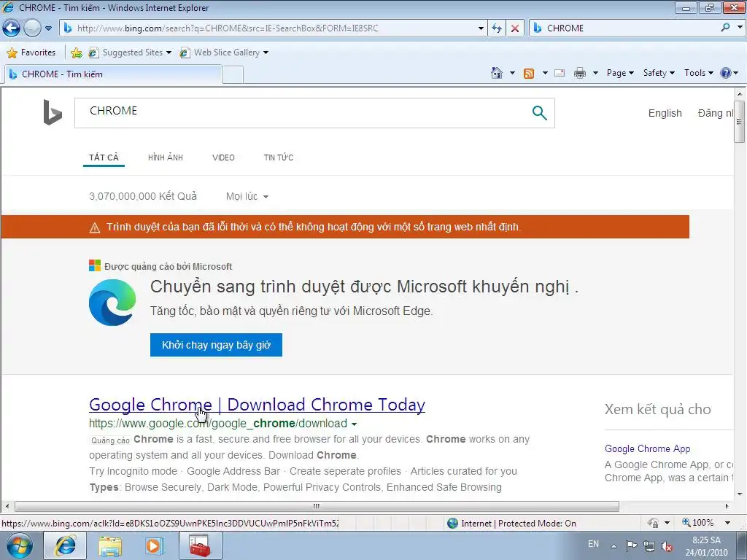Screen dimensions: 747x560
Task: Open the Google Chrome App link
Action: 647,448
